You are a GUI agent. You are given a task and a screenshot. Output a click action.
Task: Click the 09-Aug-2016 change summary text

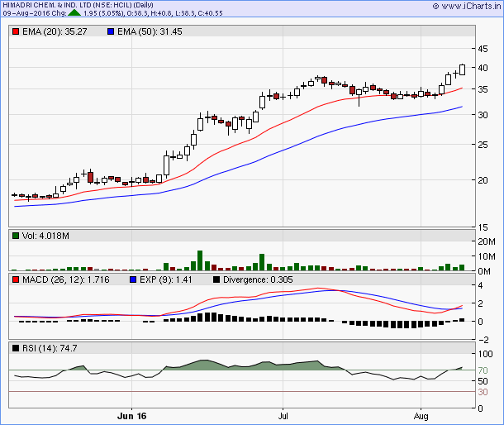pyautogui.click(x=112, y=13)
